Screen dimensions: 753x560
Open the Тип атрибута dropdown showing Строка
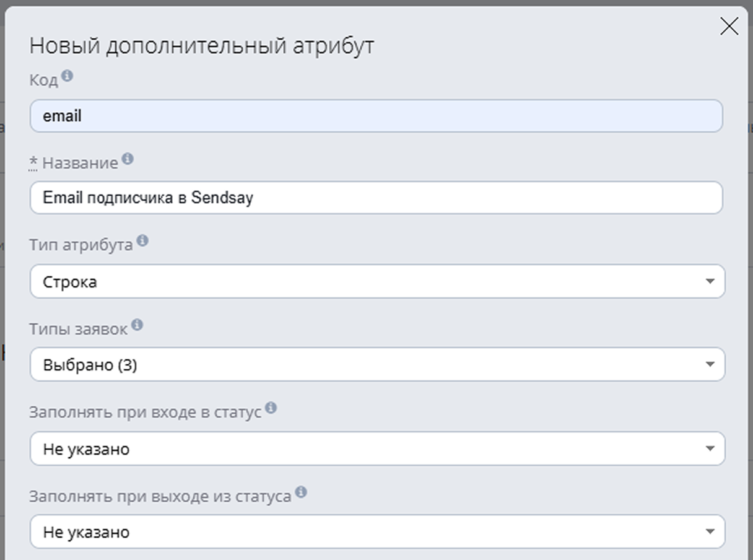(x=377, y=282)
